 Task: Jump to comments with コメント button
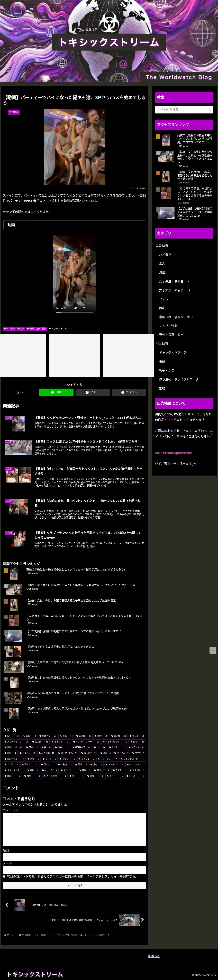(x=129, y=392)
